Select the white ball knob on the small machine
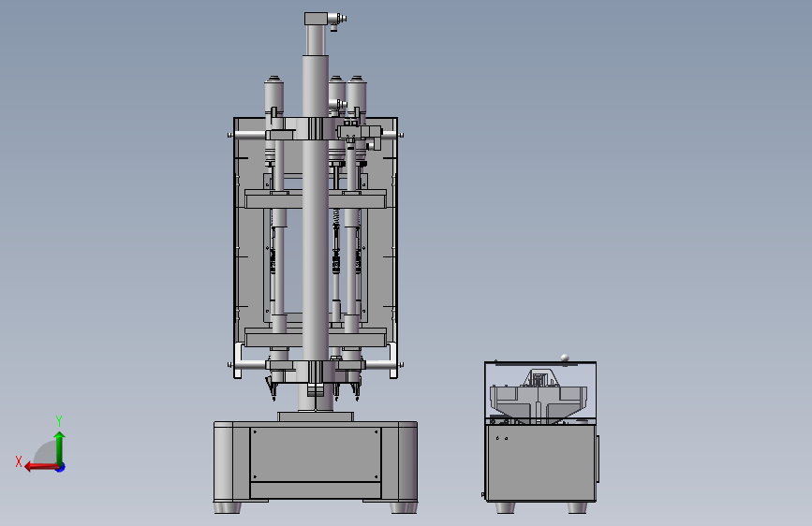The image size is (812, 526). tap(565, 358)
